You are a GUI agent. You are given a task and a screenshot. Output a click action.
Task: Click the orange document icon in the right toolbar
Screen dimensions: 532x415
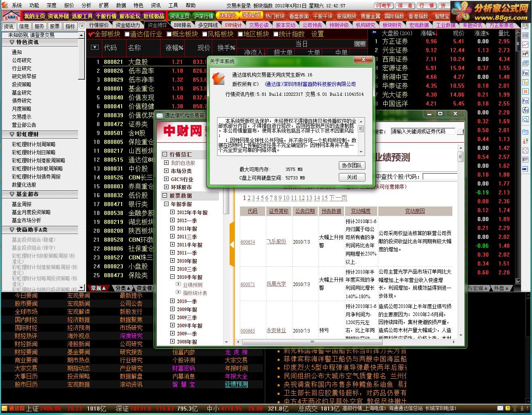tap(526, 91)
